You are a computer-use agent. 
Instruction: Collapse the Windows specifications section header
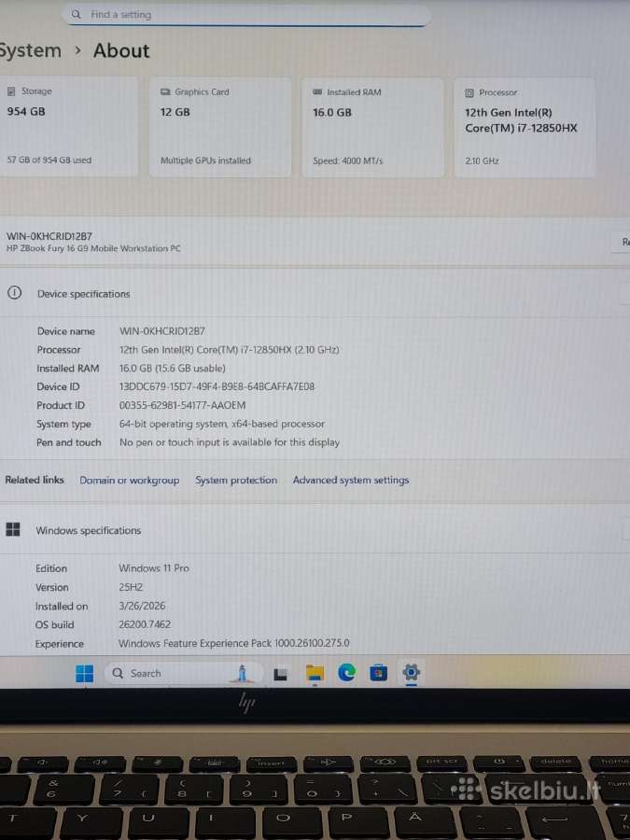[315, 530]
